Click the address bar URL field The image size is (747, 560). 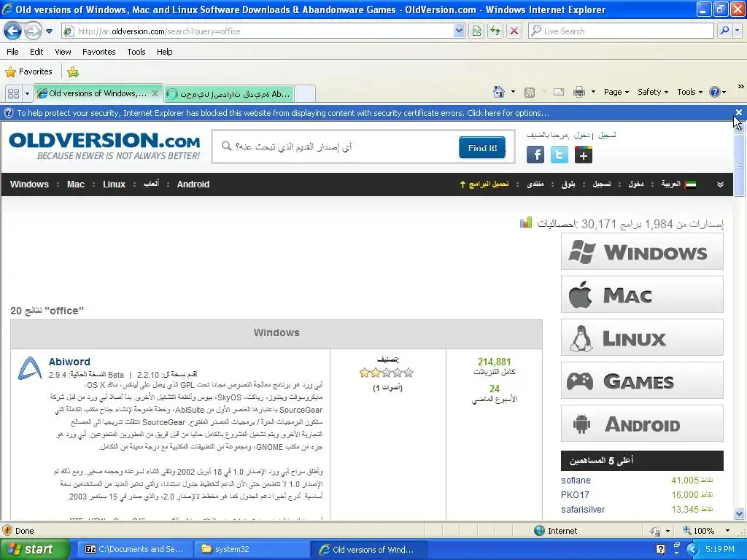coord(258,31)
